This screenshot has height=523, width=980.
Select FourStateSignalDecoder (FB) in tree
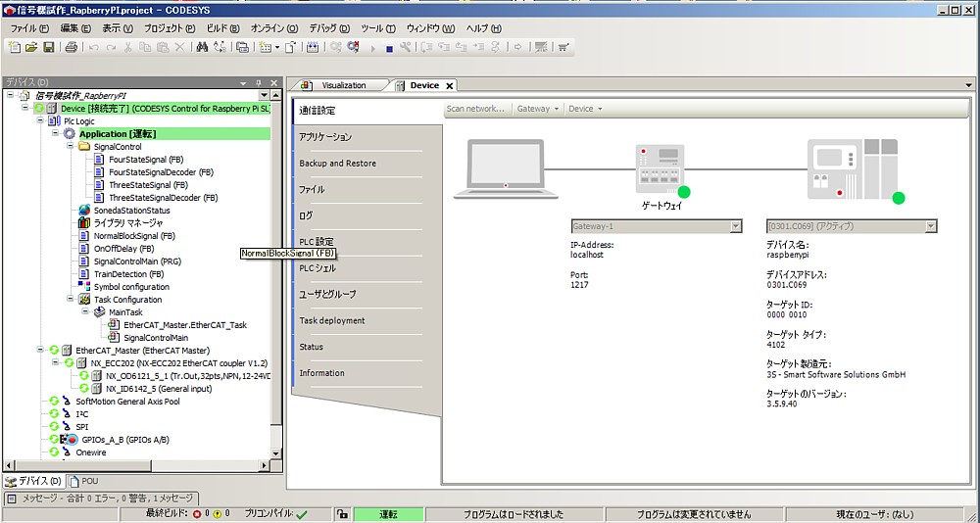(x=162, y=171)
